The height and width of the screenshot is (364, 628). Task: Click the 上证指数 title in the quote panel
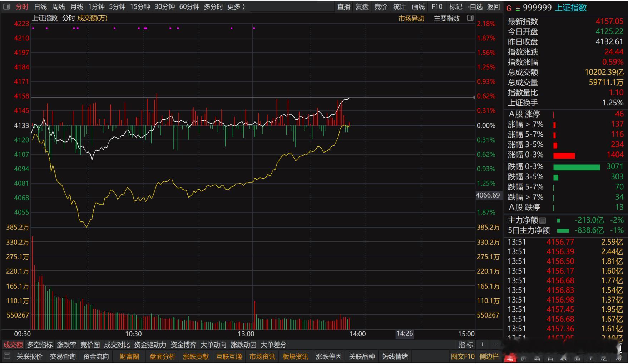(570, 8)
